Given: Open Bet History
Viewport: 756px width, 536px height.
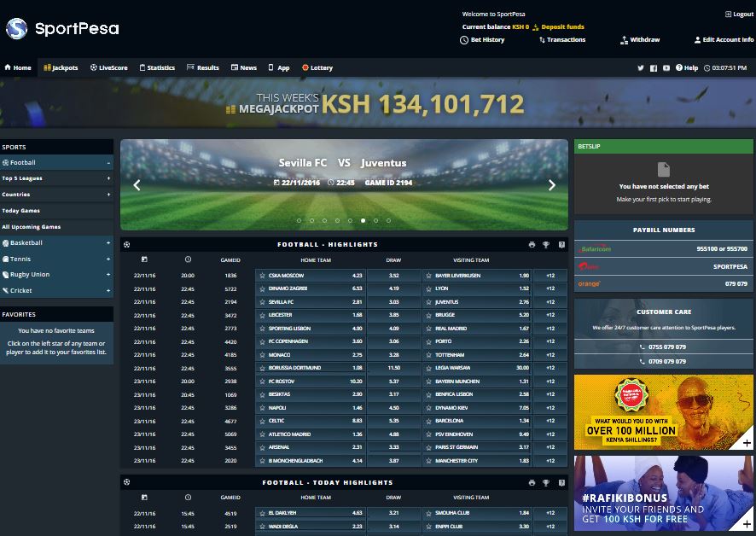Looking at the screenshot, I should coord(482,40).
